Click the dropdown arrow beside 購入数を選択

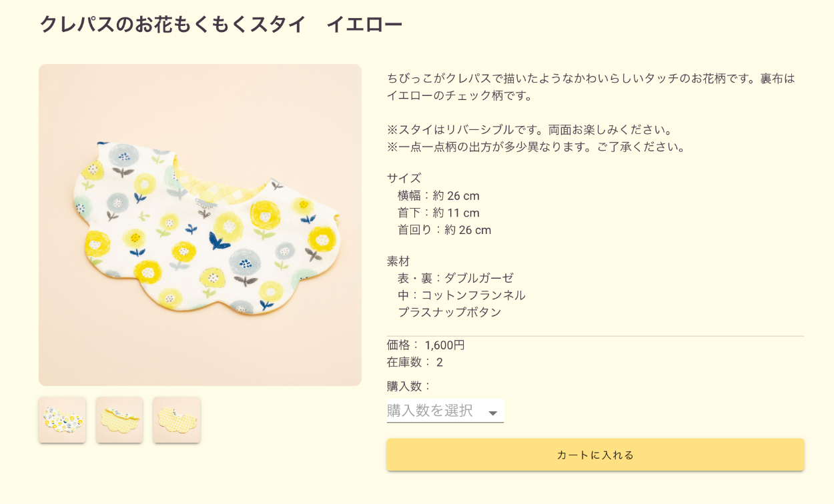point(493,413)
